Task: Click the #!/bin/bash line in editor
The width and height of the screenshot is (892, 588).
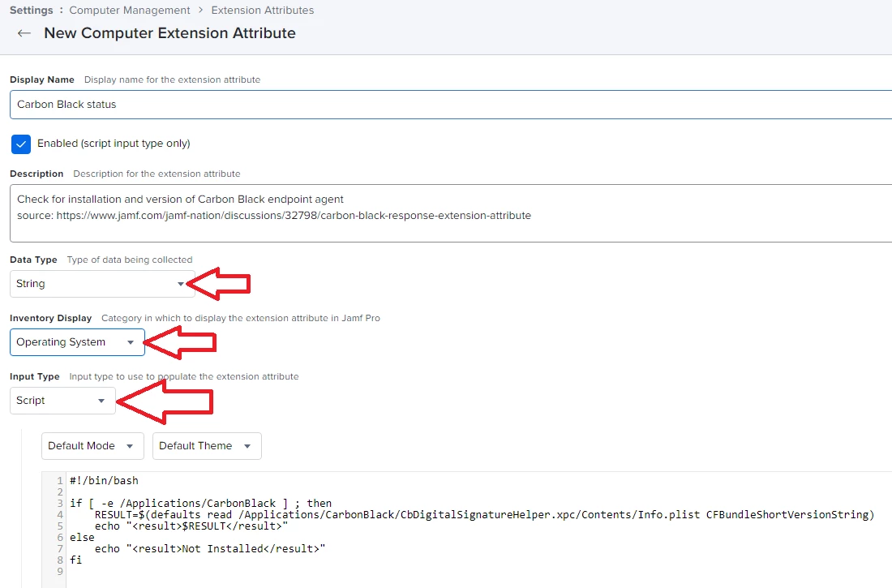Action: click(x=104, y=480)
